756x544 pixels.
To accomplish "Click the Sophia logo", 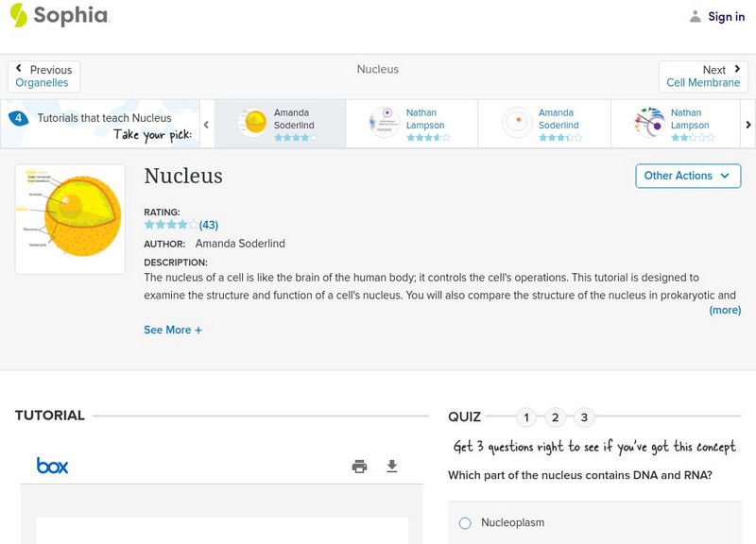I will point(59,16).
